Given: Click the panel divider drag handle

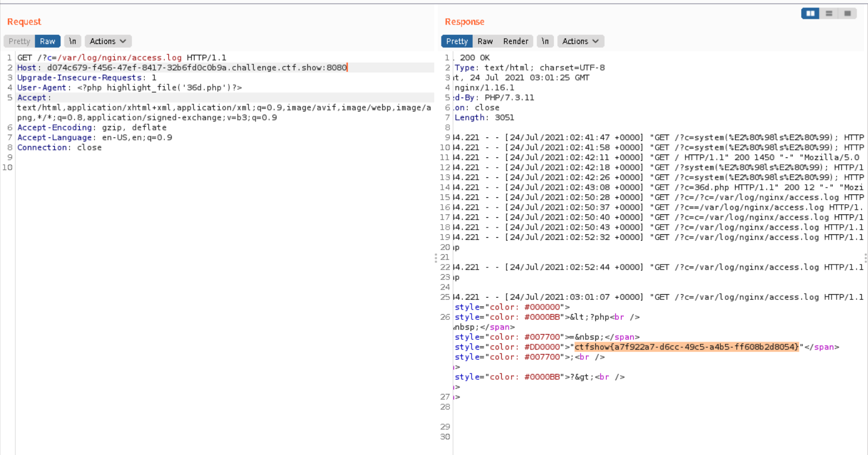Looking at the screenshot, I should [437, 258].
